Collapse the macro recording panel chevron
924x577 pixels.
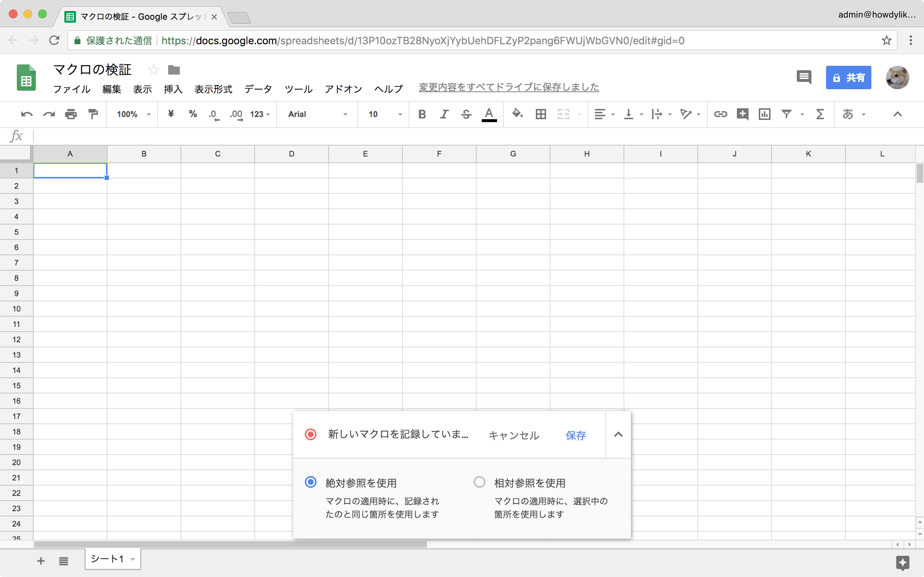click(x=618, y=434)
